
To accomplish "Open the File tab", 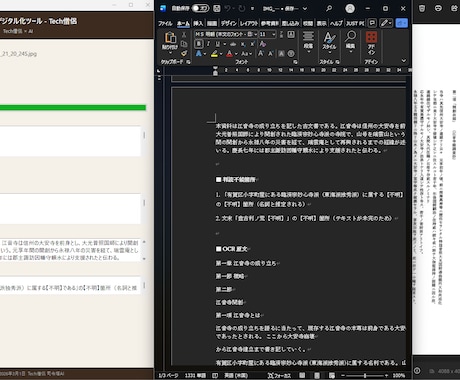I will pos(165,23).
